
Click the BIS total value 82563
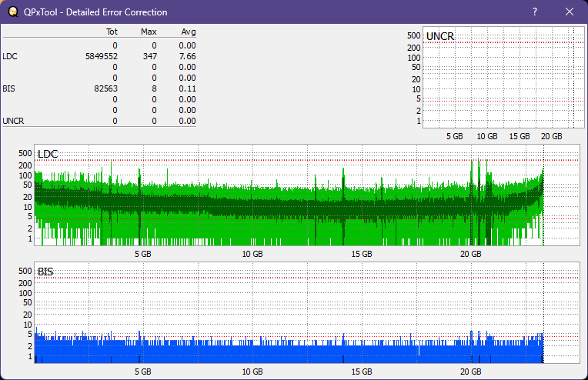point(105,88)
